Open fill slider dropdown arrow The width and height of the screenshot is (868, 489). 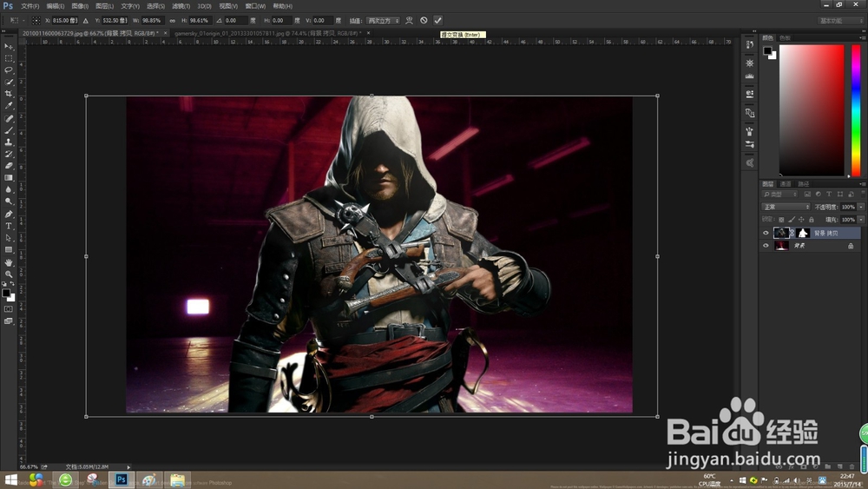point(861,220)
